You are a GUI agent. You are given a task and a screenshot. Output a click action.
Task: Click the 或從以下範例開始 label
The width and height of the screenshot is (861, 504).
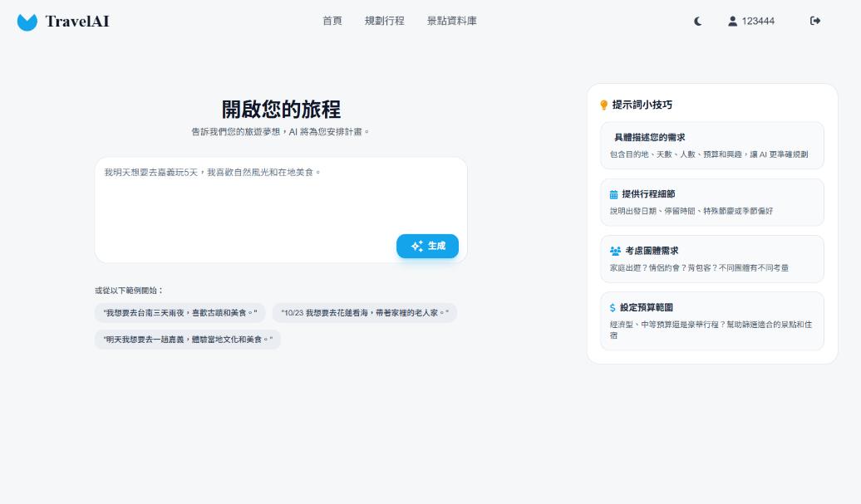click(x=129, y=291)
